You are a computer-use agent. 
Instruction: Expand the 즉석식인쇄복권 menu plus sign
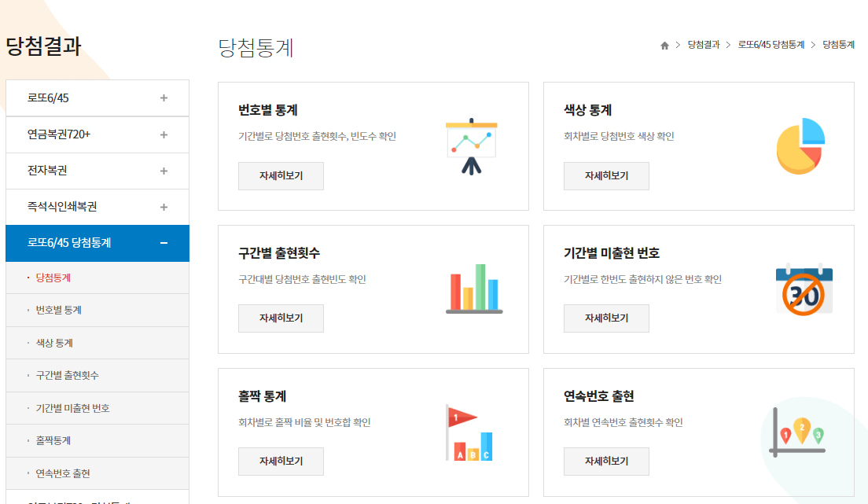point(164,207)
